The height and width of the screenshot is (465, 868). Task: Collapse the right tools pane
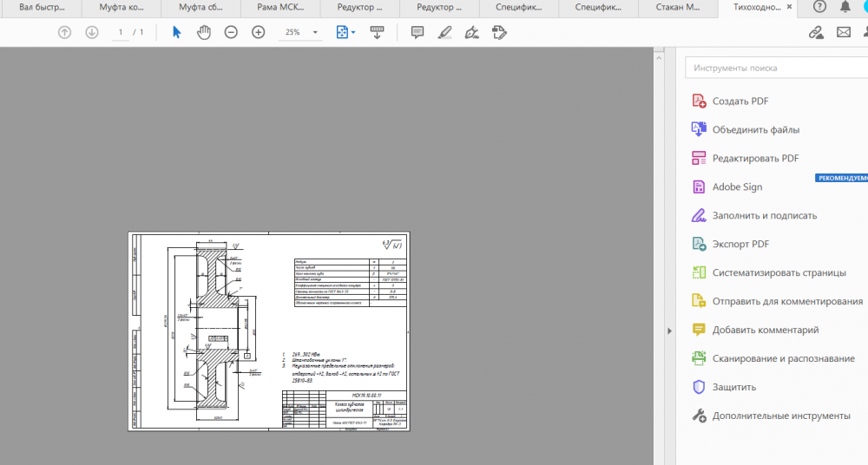point(668,331)
